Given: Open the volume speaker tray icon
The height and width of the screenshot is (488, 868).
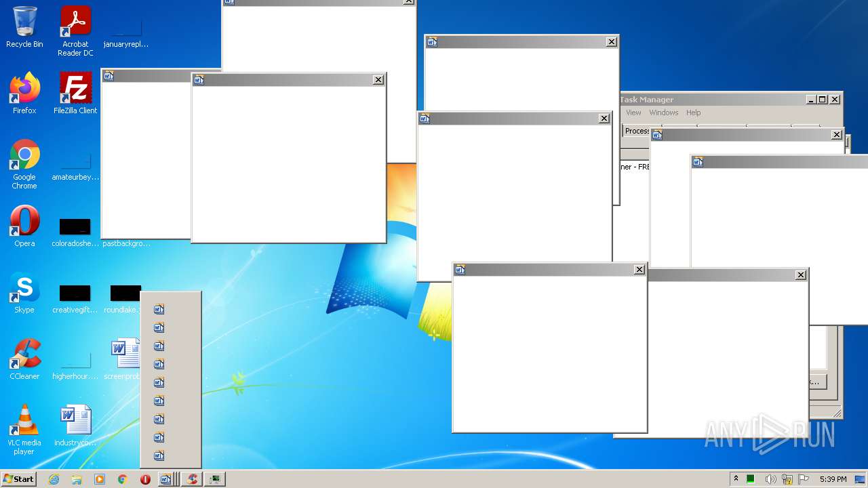Looking at the screenshot, I should (770, 479).
